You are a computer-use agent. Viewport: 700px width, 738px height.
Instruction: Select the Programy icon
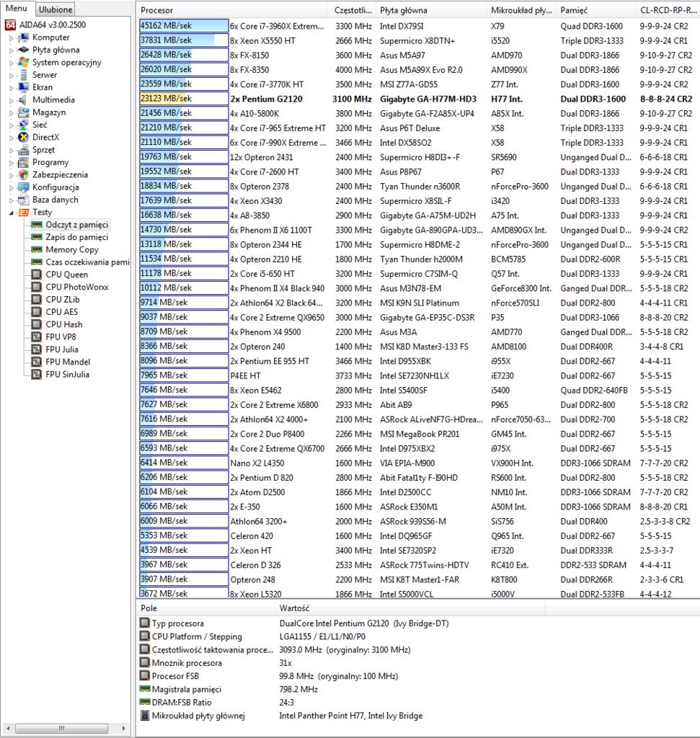coord(24,162)
